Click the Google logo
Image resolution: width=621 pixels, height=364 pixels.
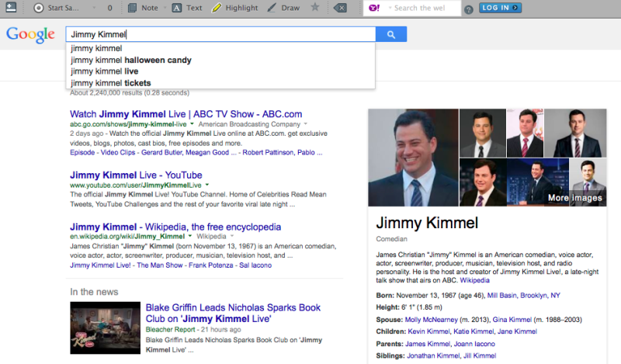(30, 34)
